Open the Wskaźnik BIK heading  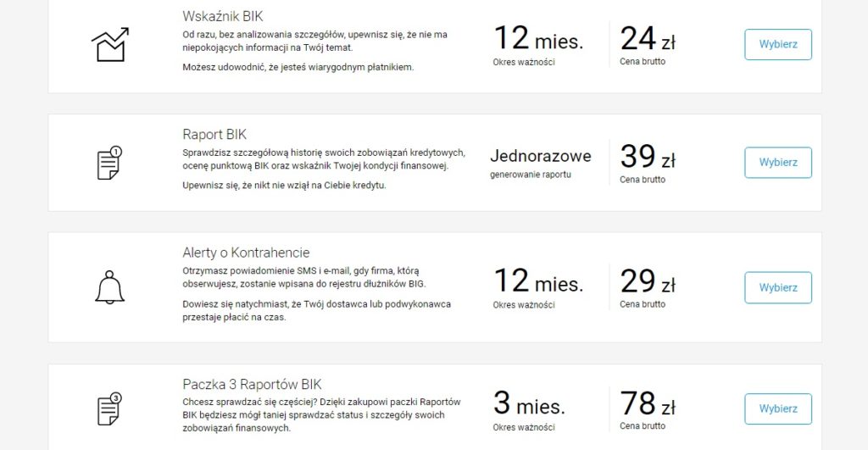(223, 16)
